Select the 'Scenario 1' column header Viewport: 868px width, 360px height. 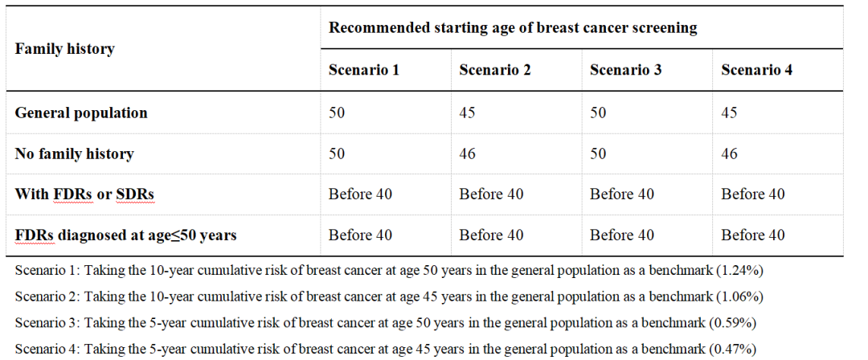click(x=364, y=70)
